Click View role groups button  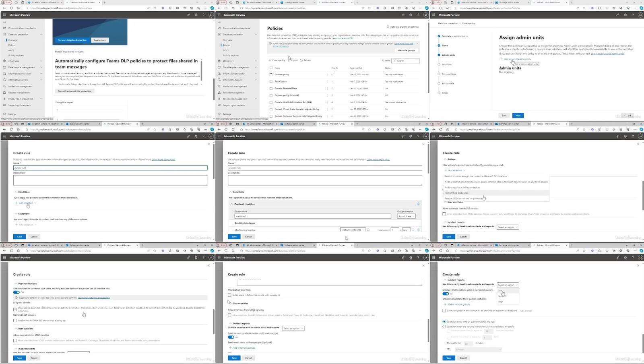coord(406,51)
